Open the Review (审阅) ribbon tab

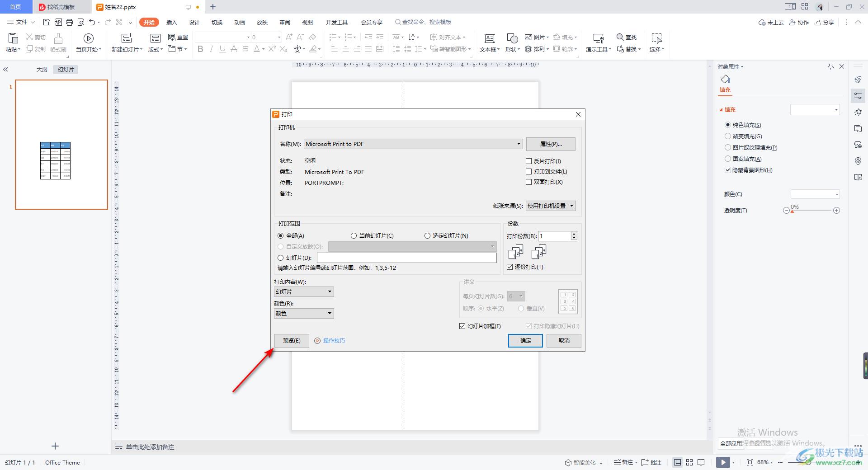point(285,22)
